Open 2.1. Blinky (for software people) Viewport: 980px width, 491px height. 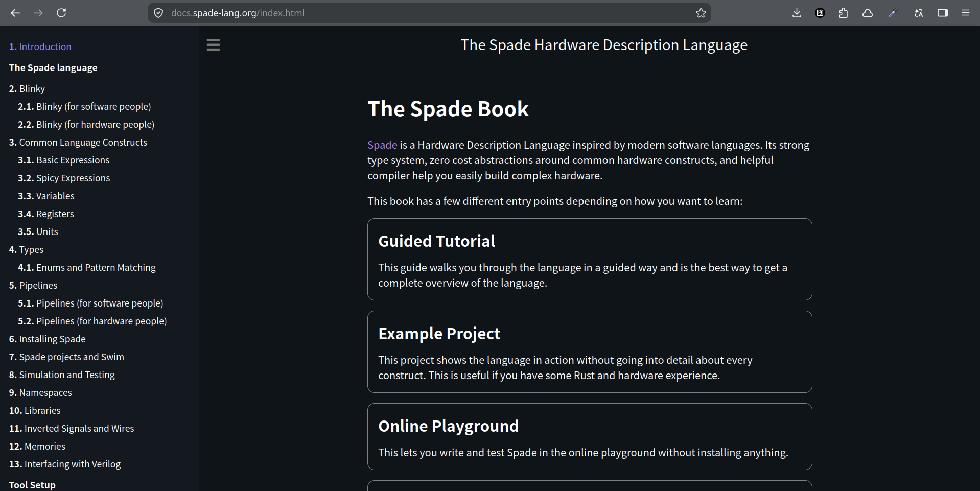click(84, 106)
